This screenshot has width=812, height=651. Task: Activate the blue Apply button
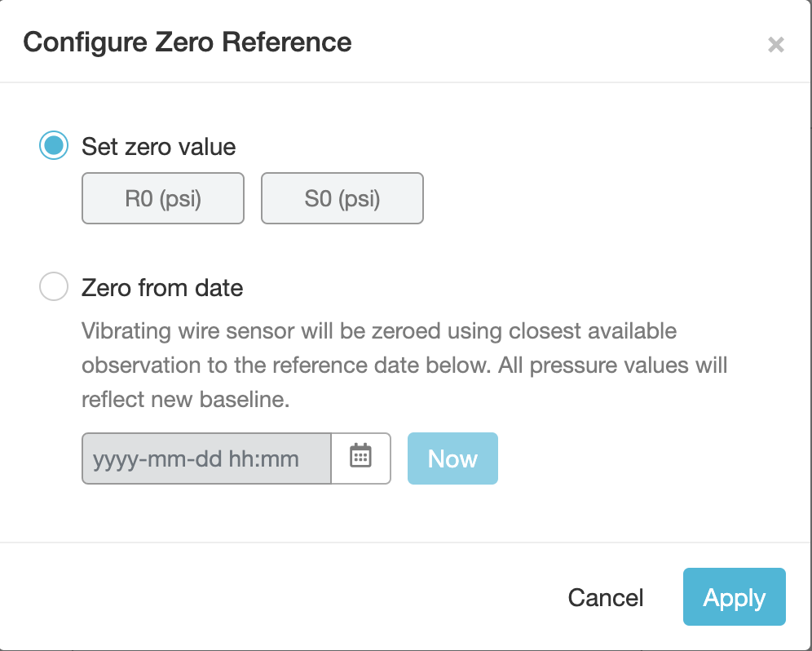pos(734,596)
